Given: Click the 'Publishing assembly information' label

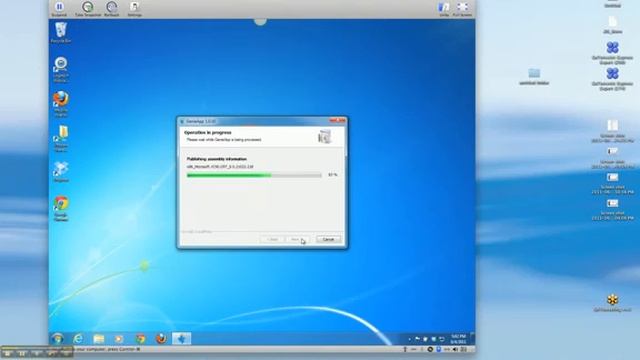Looking at the screenshot, I should (x=217, y=159).
